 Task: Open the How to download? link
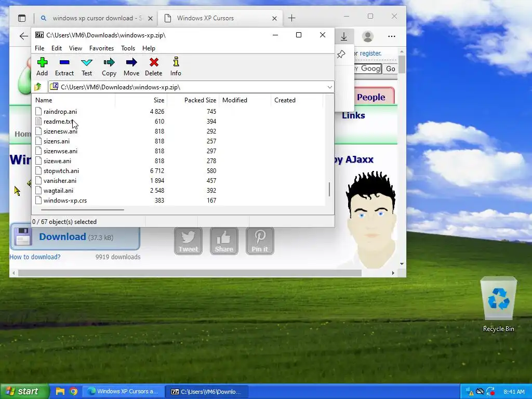pyautogui.click(x=35, y=257)
